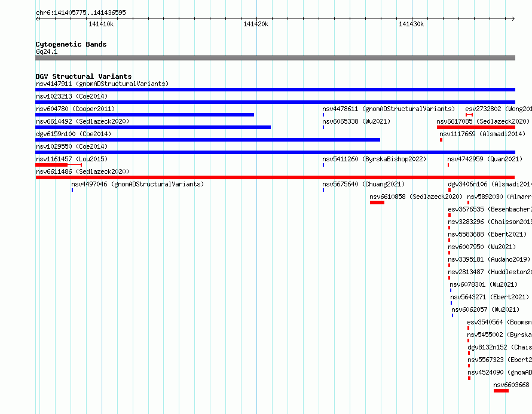Select long red bar of nsv6611486

pyautogui.click(x=275, y=177)
